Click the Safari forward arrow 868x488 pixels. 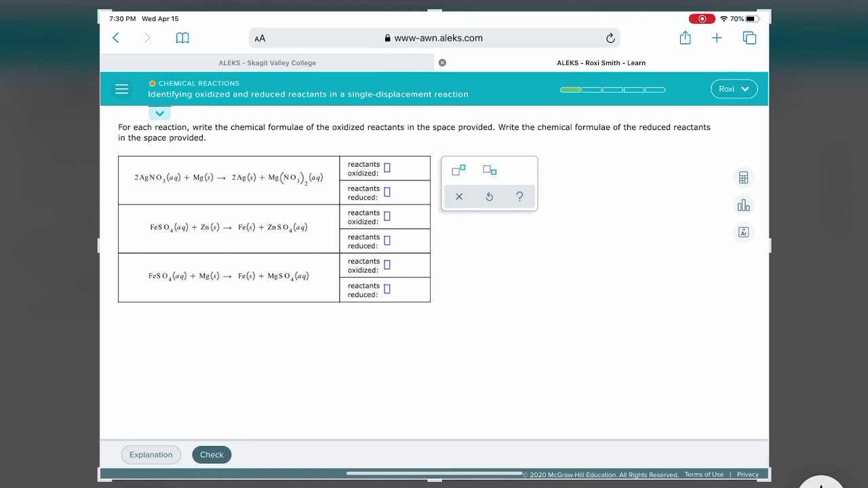[x=147, y=38]
